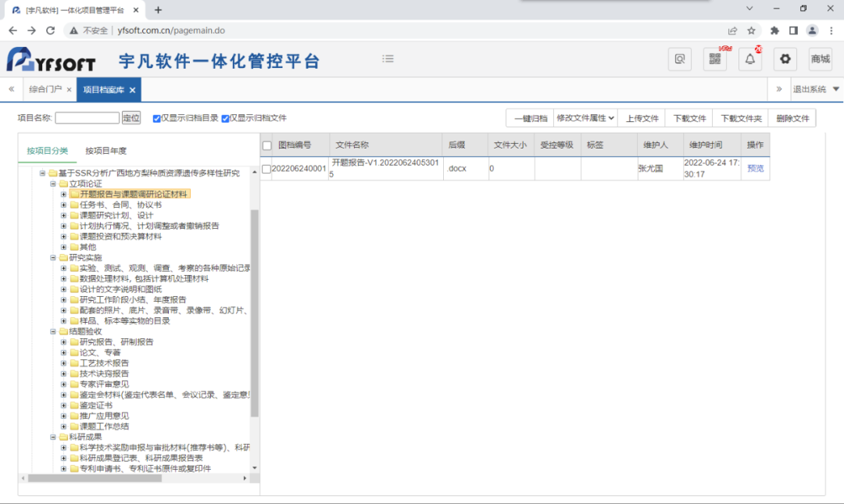Viewport: 844px width, 504px height.
Task: Select 专家评审意见 folder
Action: coord(104,384)
